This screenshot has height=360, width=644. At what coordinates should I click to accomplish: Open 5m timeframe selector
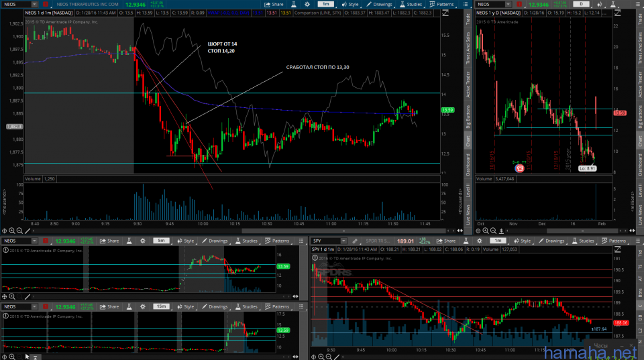tap(161, 241)
